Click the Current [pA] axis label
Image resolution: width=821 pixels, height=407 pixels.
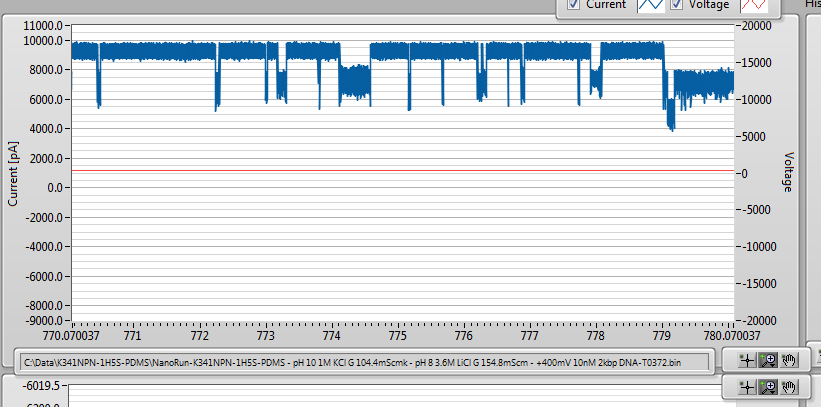tap(14, 173)
